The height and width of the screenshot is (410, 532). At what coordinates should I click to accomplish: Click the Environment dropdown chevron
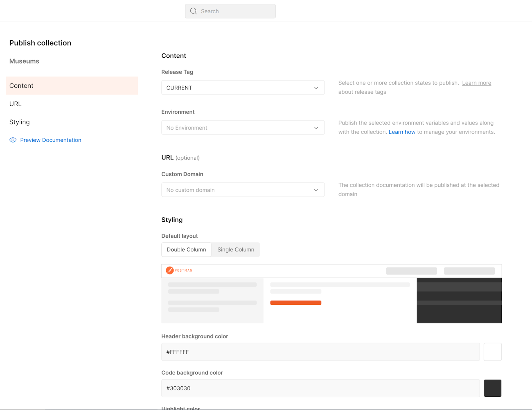pyautogui.click(x=316, y=127)
